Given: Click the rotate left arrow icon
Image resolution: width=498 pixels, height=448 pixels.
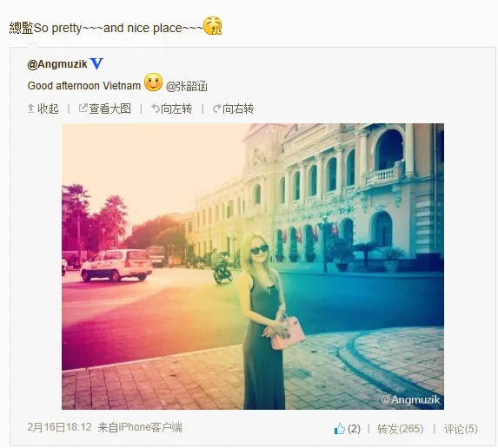Looking at the screenshot, I should point(156,109).
